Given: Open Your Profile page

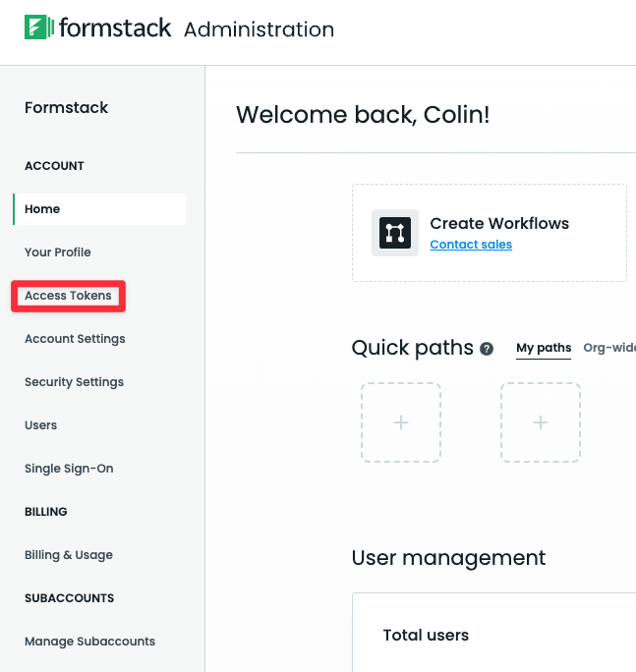Looking at the screenshot, I should tap(58, 252).
